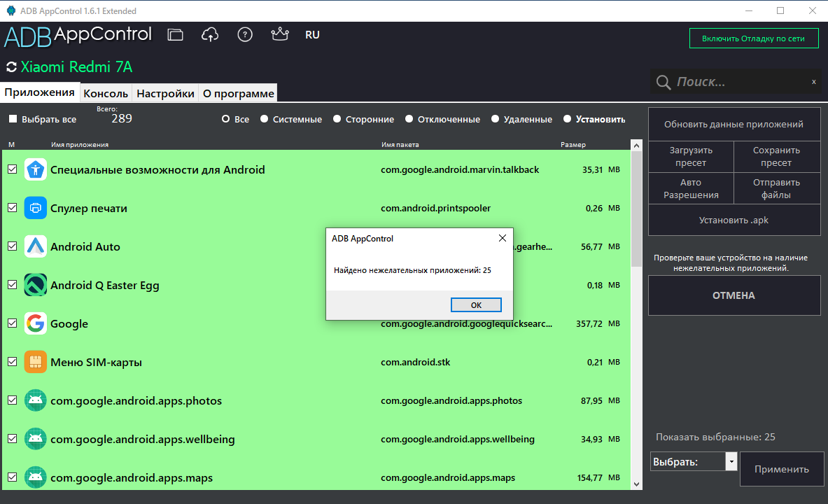
Task: Click Загрузить пресет button
Action: point(692,157)
